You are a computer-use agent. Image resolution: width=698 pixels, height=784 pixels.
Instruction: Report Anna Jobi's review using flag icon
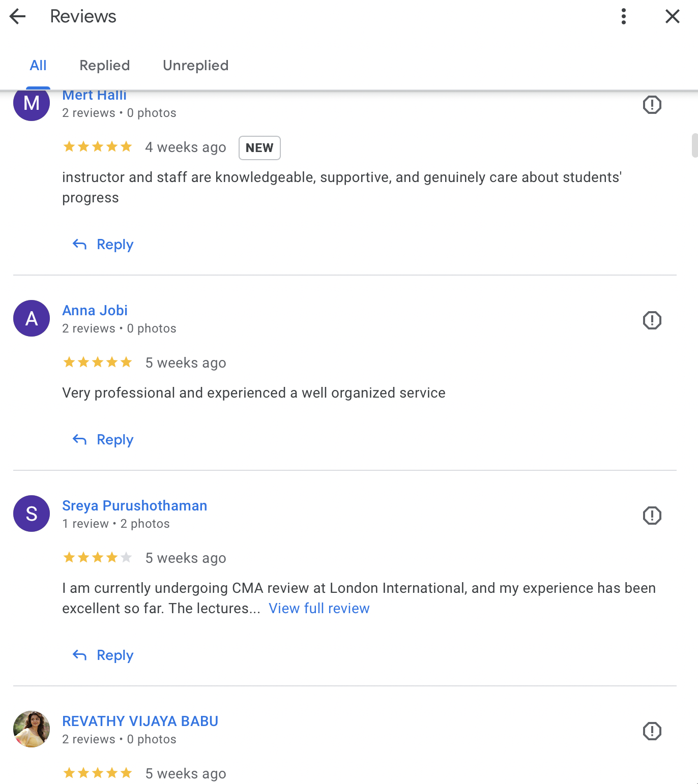[652, 320]
